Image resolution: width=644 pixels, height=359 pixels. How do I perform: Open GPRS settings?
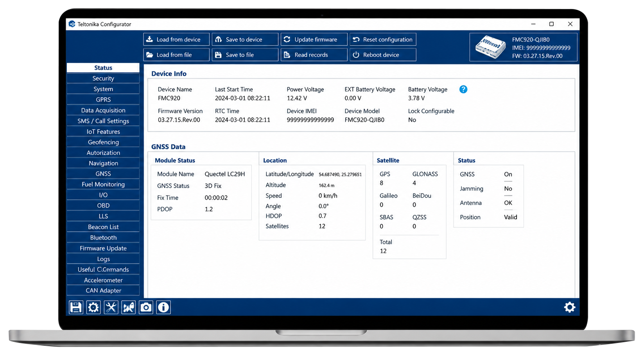coord(103,100)
